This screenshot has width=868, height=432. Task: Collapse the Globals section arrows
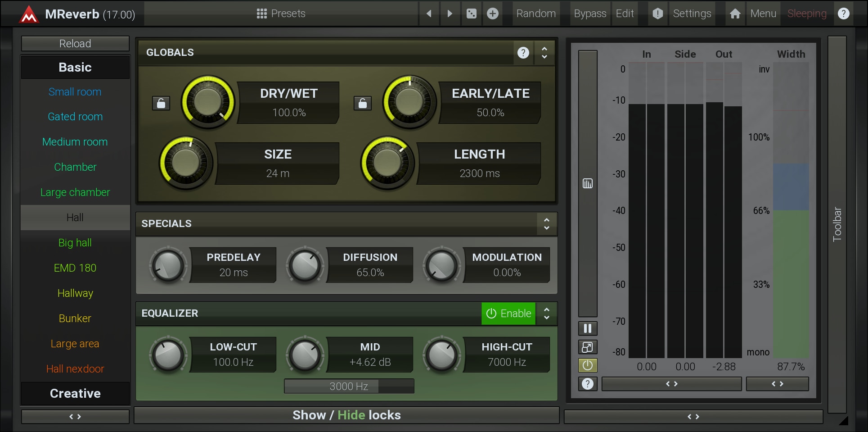coord(544,53)
